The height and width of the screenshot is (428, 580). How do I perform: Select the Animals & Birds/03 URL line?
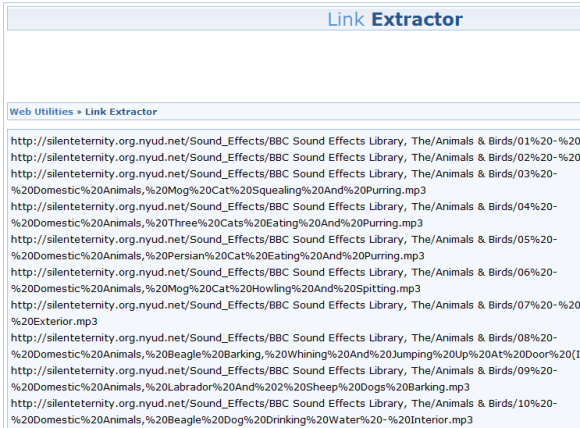pyautogui.click(x=284, y=174)
